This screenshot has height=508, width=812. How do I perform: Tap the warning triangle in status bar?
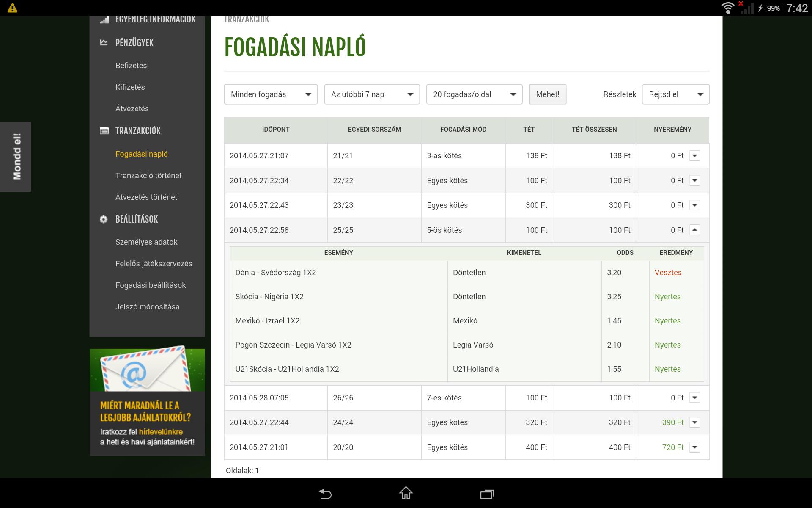[12, 8]
